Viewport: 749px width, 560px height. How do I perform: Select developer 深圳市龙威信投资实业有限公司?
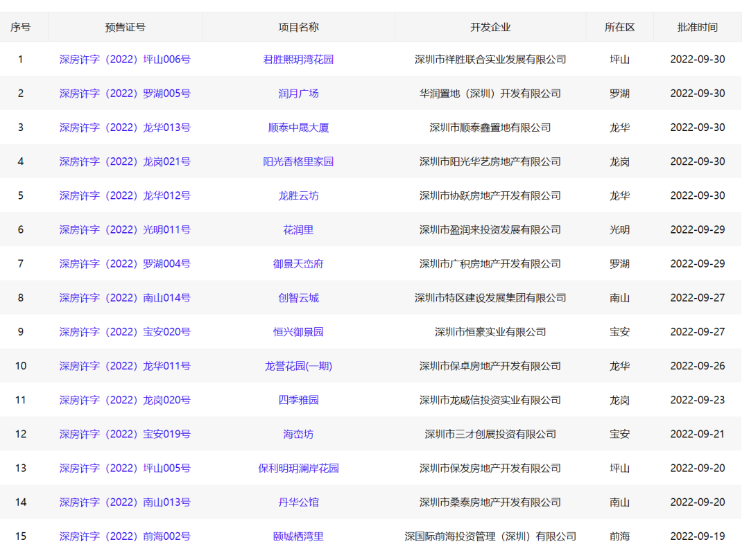490,400
